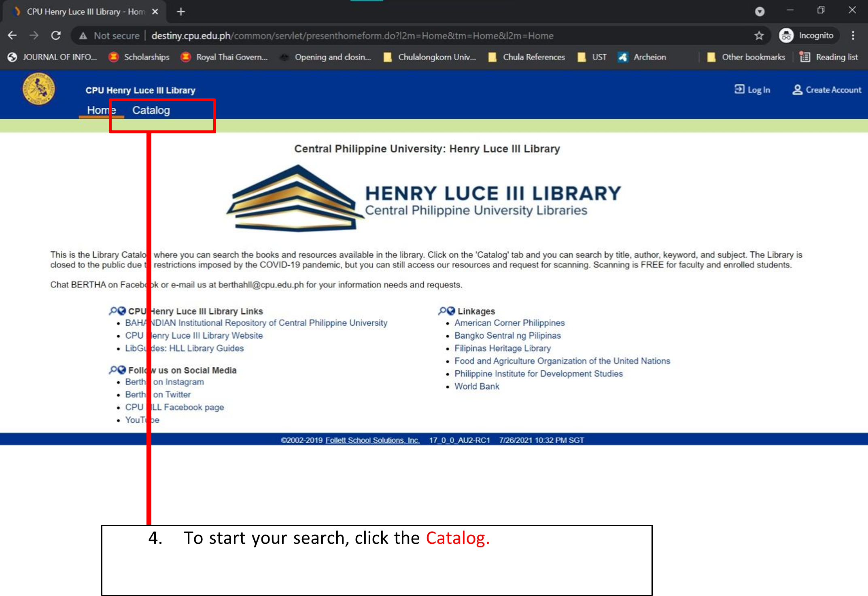The image size is (868, 596).
Task: Expand the Other bookmarks folder
Action: coord(746,57)
